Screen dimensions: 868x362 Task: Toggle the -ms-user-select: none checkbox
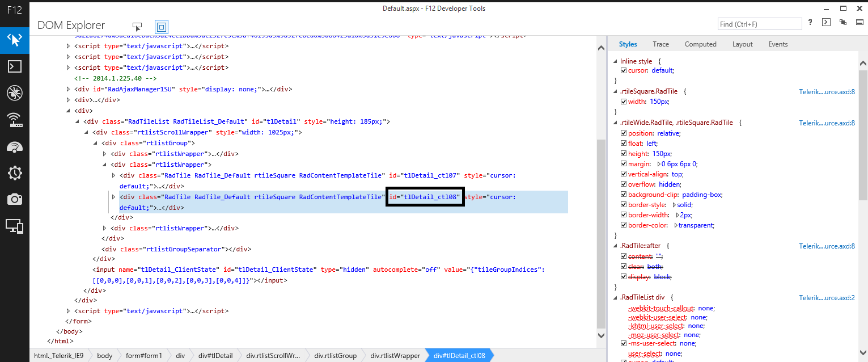[x=624, y=343]
